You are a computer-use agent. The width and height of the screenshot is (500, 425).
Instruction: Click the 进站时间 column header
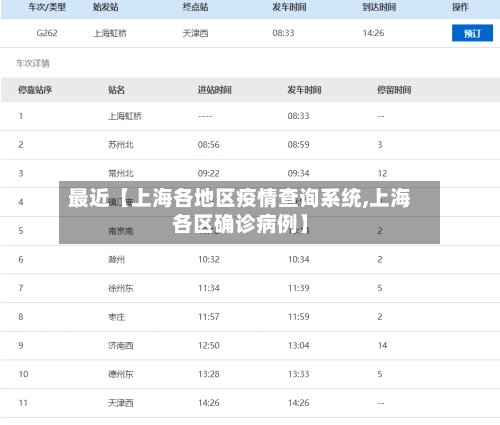pos(214,90)
